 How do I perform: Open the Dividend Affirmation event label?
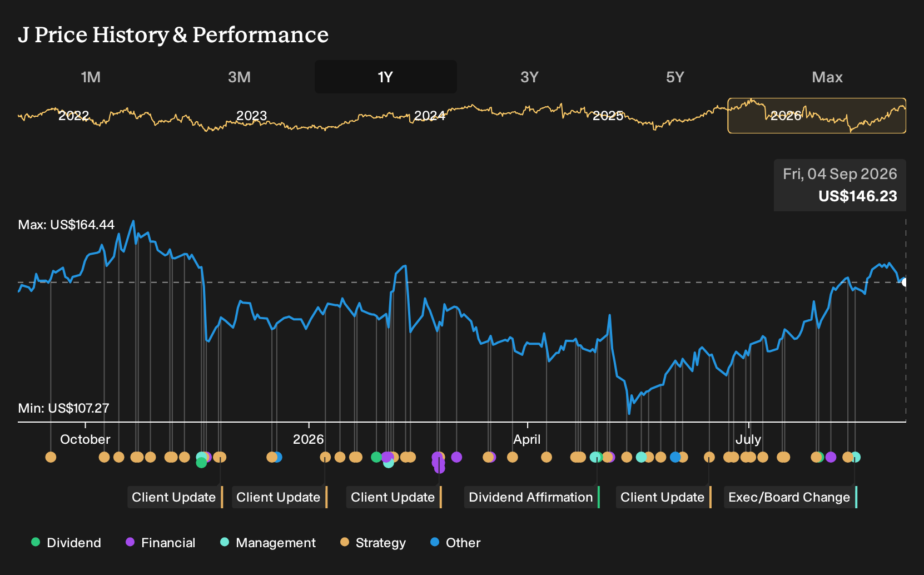531,497
